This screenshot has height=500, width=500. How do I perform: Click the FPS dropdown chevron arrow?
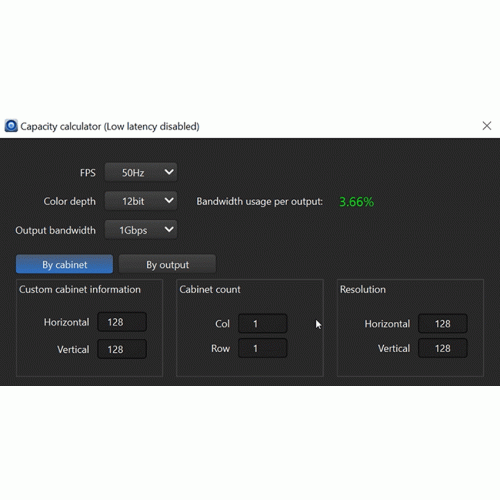169,172
